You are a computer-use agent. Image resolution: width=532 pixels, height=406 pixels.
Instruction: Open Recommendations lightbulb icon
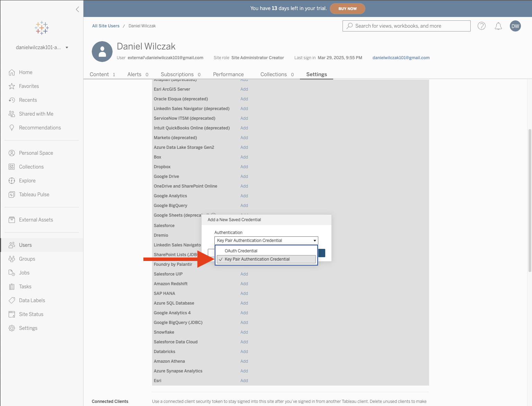(12, 128)
